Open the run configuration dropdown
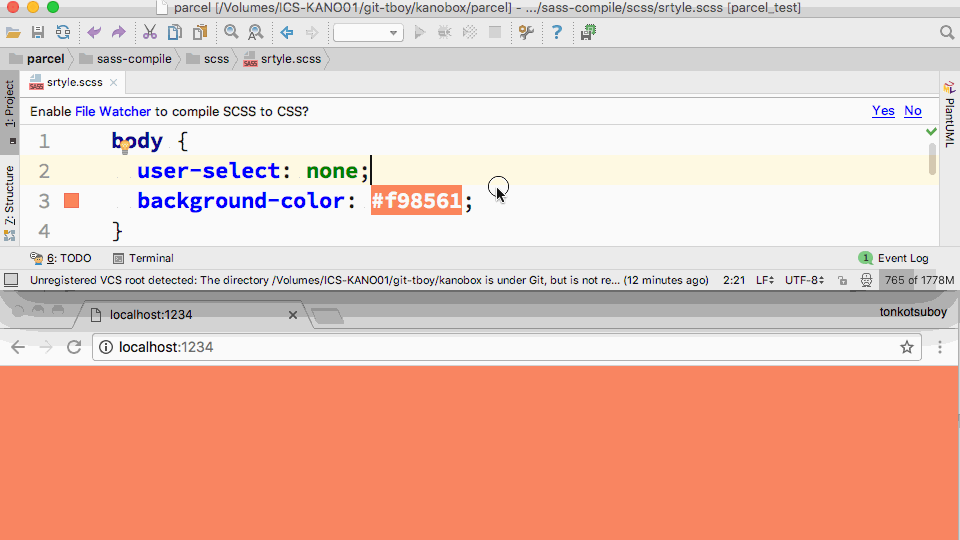The height and width of the screenshot is (540, 960). [367, 33]
